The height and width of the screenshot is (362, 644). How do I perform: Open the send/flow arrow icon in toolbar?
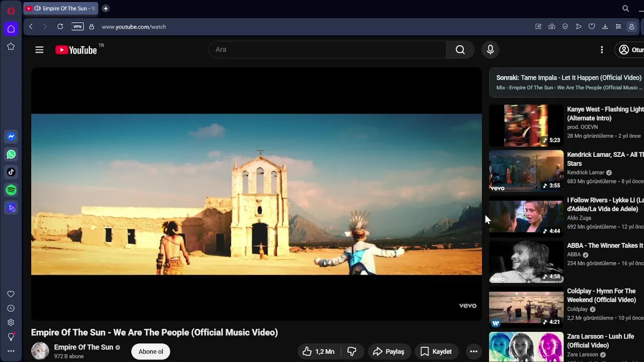click(579, 27)
